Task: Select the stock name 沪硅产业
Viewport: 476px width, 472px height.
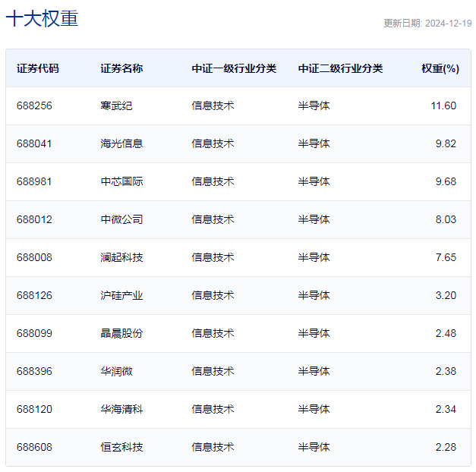Action: pyautogui.click(x=121, y=295)
